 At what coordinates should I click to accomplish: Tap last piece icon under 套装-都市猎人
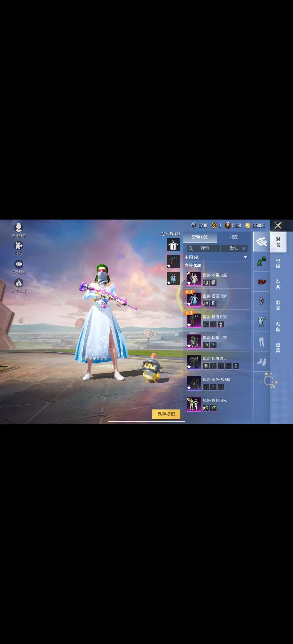coord(236,366)
